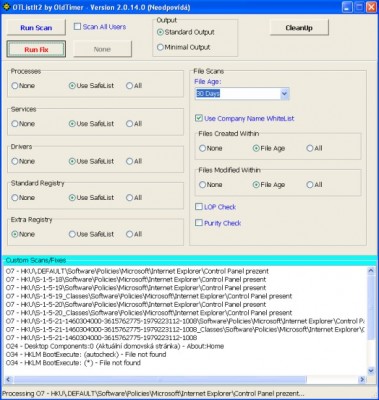The image size is (379, 400).
Task: Click the O24 Desktop Components line
Action: [x=115, y=346]
